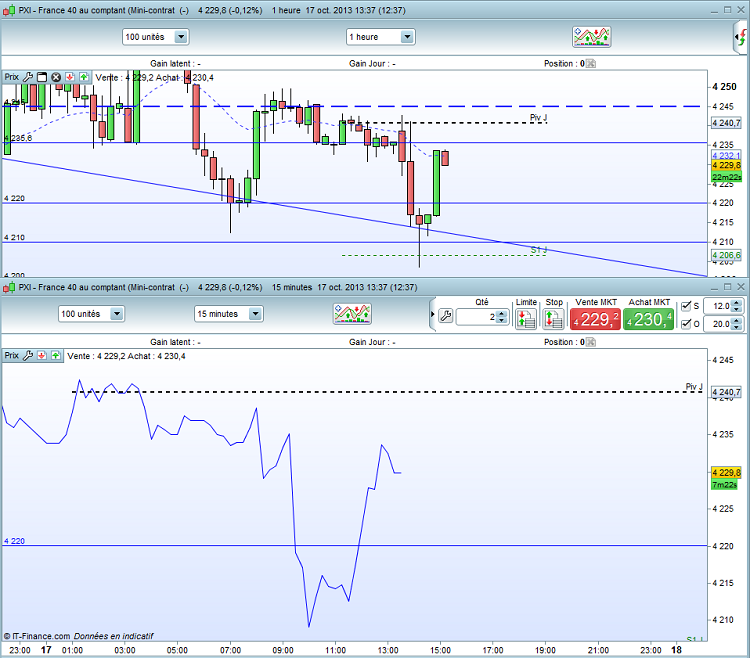Decrease the O value 20.0 with the down arrow
750x658 pixels.
click(x=737, y=327)
